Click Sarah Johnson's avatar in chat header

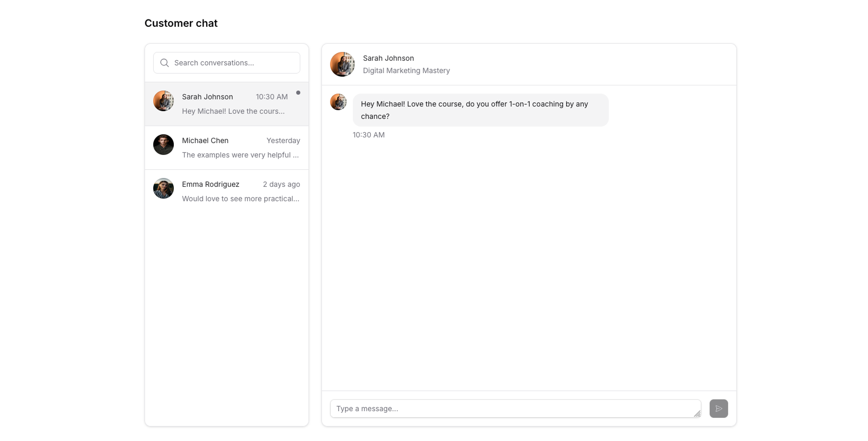click(342, 64)
